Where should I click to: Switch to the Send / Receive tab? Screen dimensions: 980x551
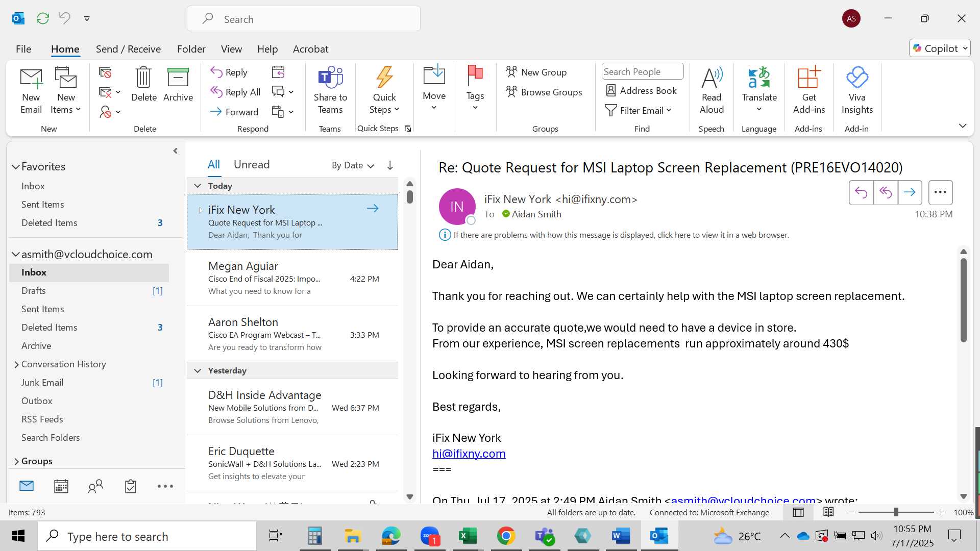pyautogui.click(x=128, y=49)
